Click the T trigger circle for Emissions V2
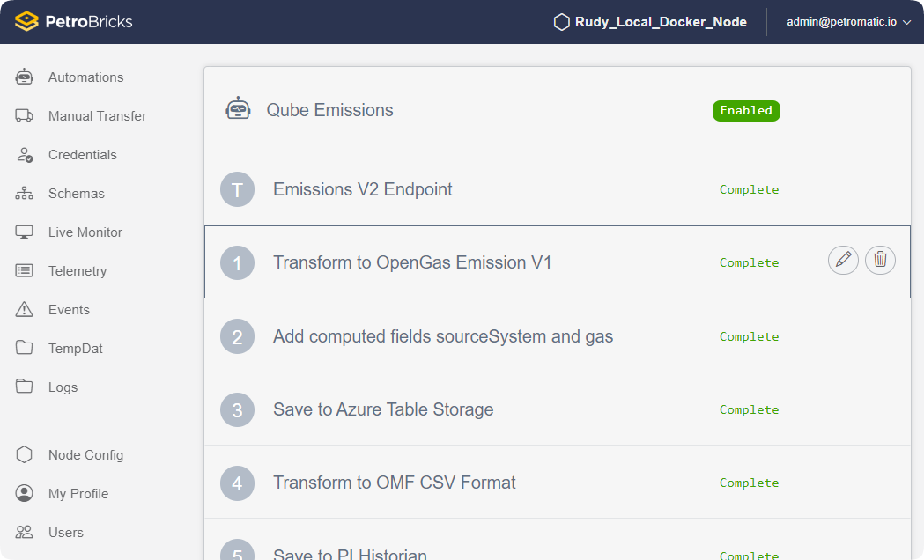 coord(238,189)
